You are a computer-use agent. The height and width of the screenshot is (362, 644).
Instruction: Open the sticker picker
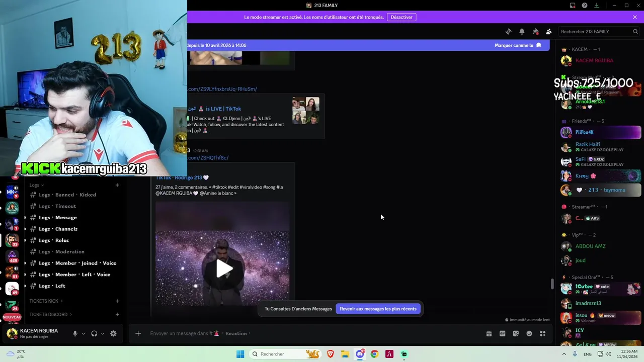516,333
